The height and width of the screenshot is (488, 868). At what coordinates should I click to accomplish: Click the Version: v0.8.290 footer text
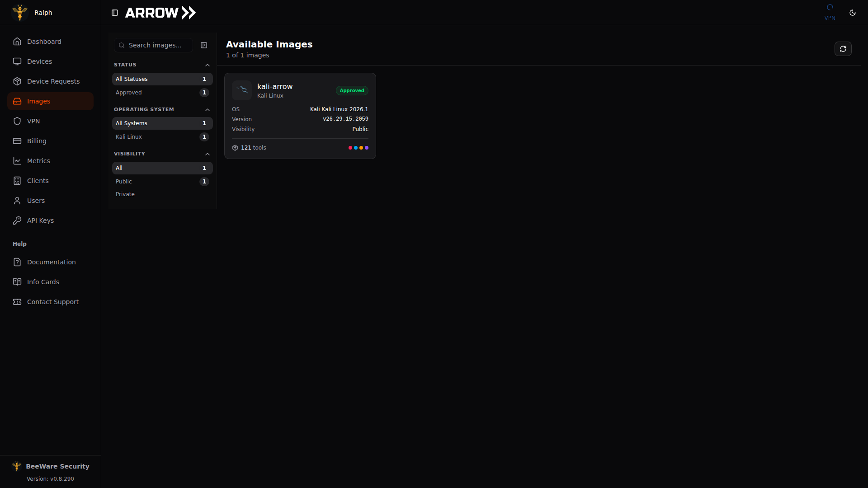point(50,479)
